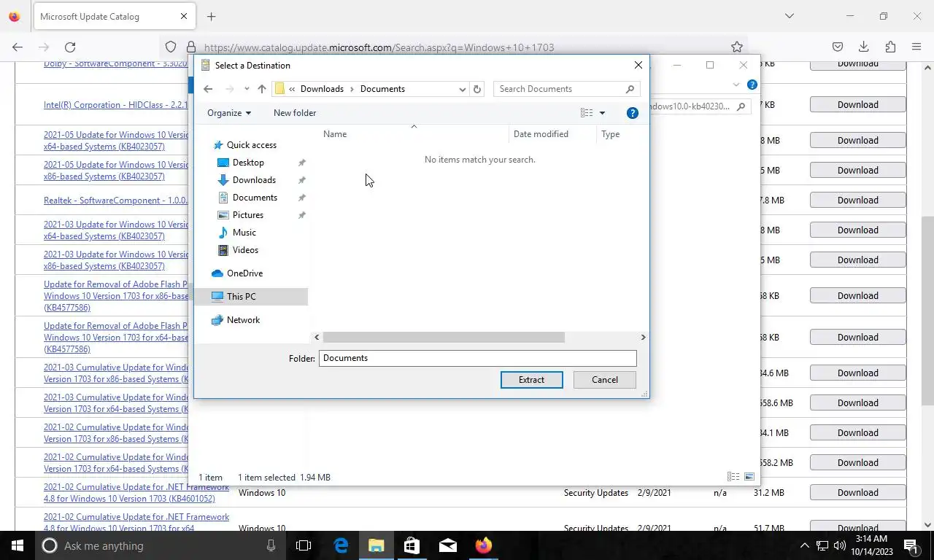Viewport: 934px width, 560px height.
Task: Click the dialog horizontal scrollbar thumb
Action: tap(444, 338)
